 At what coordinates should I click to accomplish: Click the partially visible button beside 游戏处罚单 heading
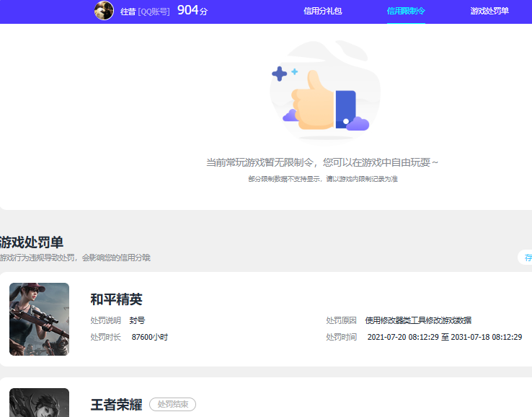[526, 258]
